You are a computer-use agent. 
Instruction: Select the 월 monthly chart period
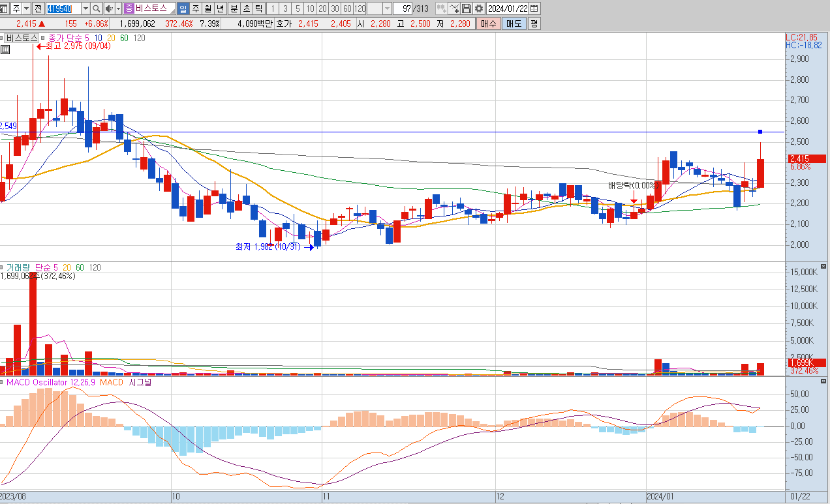207,8
